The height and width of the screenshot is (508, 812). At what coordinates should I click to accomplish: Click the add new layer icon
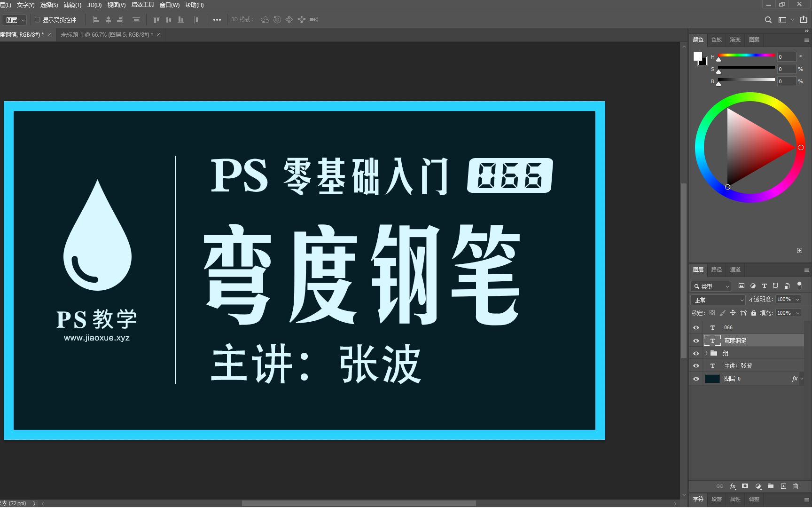coord(783,486)
